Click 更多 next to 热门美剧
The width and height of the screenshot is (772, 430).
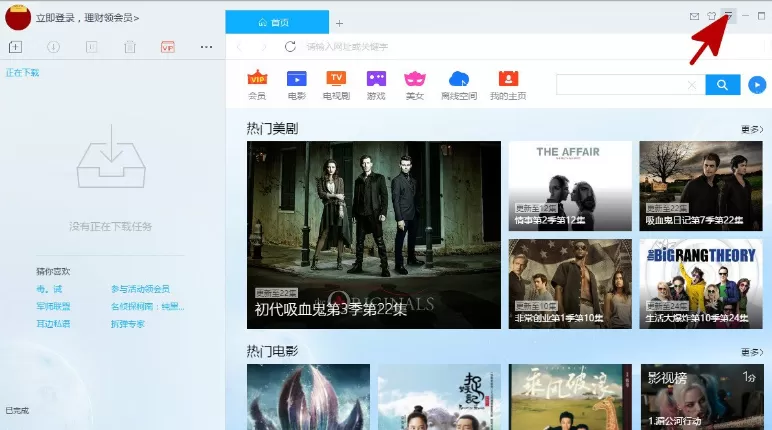tap(752, 130)
